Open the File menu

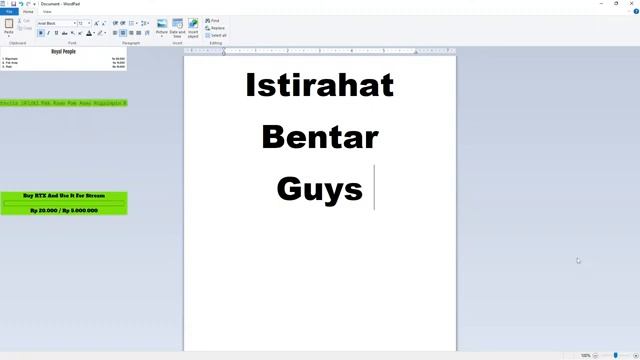[x=9, y=11]
